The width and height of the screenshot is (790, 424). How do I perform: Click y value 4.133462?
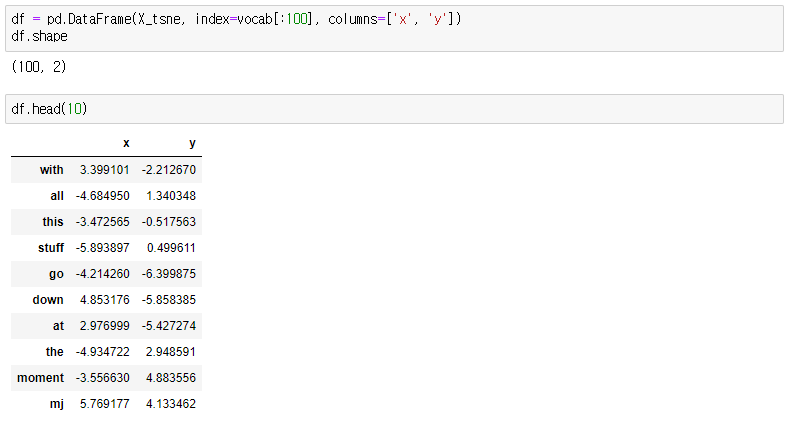171,404
